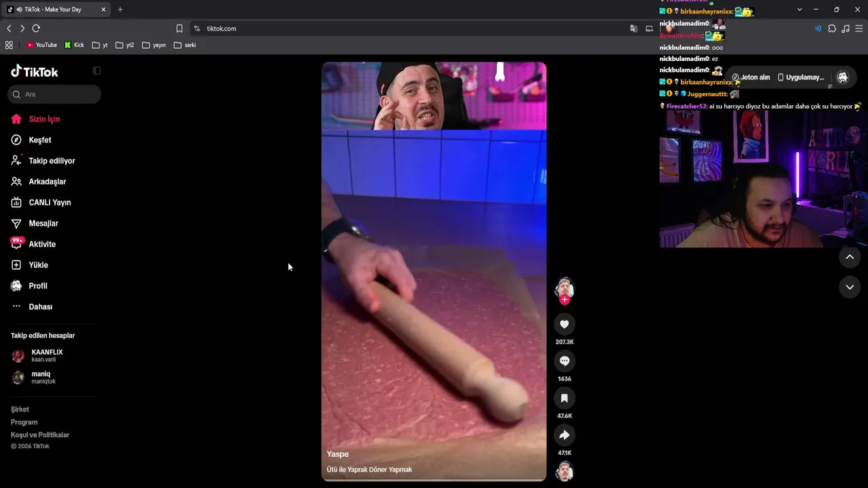The image size is (868, 488).
Task: Go to next video arrow
Action: 850,287
